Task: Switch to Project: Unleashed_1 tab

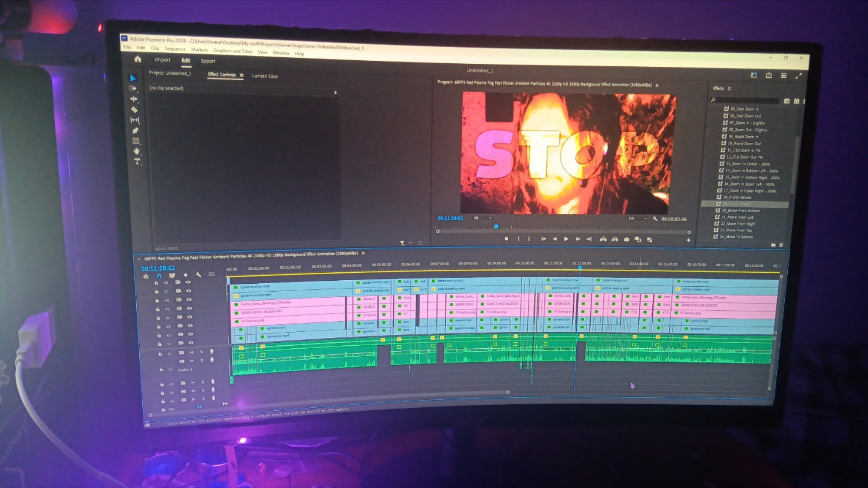Action: point(170,73)
